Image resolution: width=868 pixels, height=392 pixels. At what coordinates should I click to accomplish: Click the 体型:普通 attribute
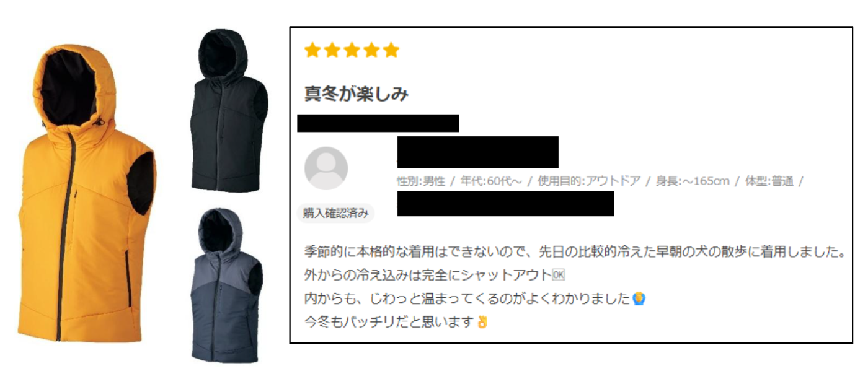(769, 181)
